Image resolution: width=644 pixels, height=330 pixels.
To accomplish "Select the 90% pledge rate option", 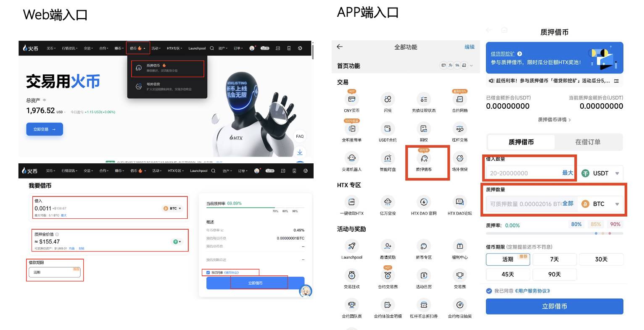I will pos(615,225).
